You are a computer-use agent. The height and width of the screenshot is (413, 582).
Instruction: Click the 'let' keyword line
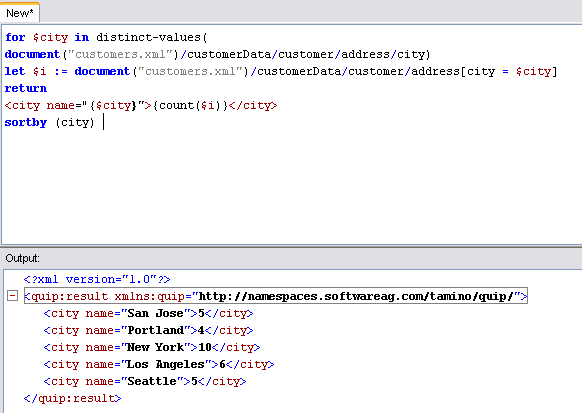(x=281, y=71)
